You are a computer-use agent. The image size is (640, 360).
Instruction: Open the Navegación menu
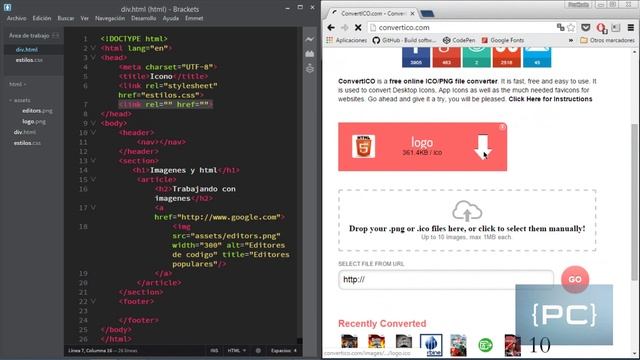110,18
